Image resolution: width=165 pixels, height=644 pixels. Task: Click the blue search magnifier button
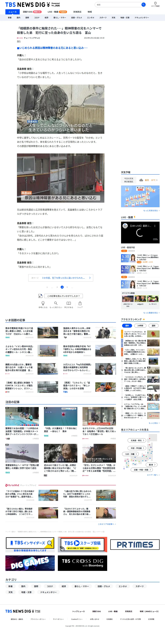pyautogui.click(x=143, y=5)
